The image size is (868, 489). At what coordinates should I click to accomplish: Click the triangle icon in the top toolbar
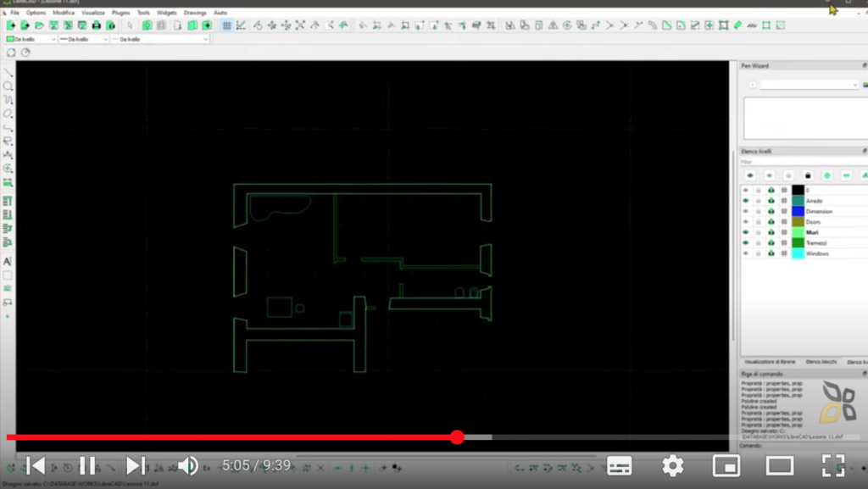[553, 25]
